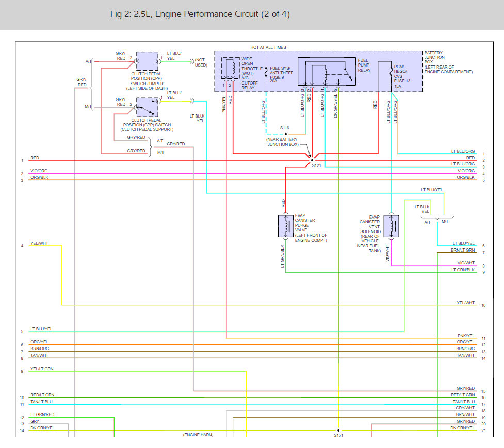Screen dimensions: 504x448
Task: Click the WOT A/C Cutoff Relay coil symbol
Action: tap(230, 68)
